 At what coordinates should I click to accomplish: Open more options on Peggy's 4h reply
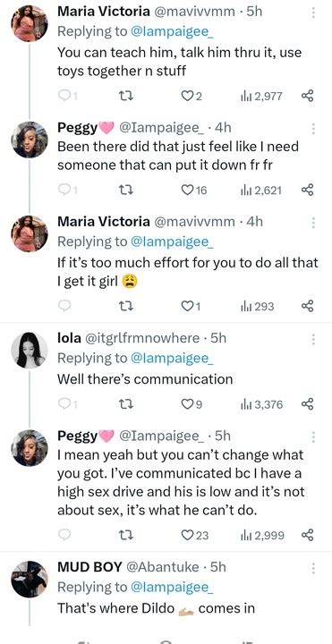(x=313, y=129)
